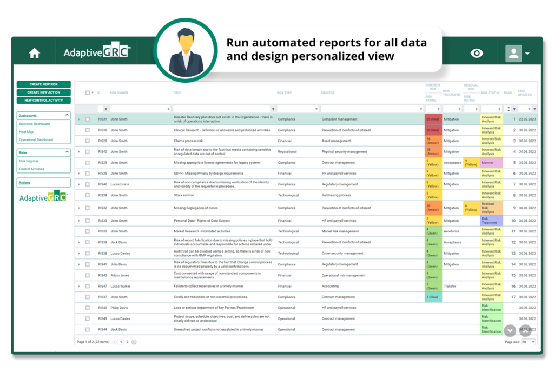Click the CREATE NEW RISK button
Screen dimensions: 554x392
[x=44, y=84]
